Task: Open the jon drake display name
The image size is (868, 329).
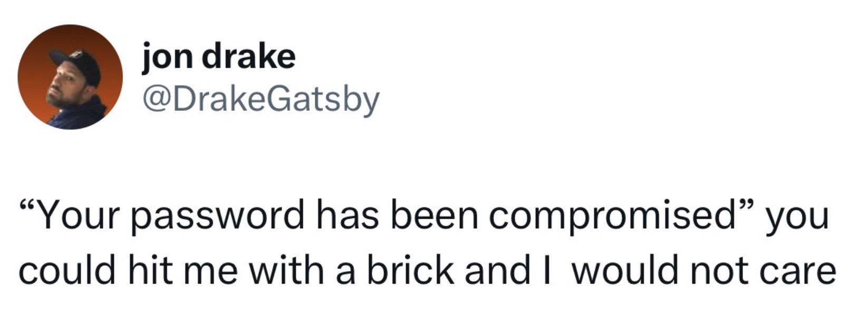Action: point(218,57)
